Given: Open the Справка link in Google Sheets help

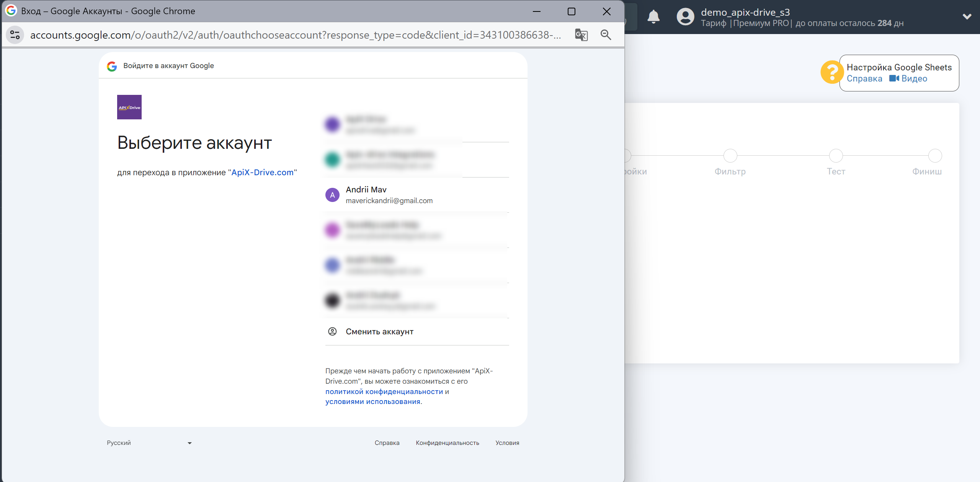Looking at the screenshot, I should pos(864,78).
